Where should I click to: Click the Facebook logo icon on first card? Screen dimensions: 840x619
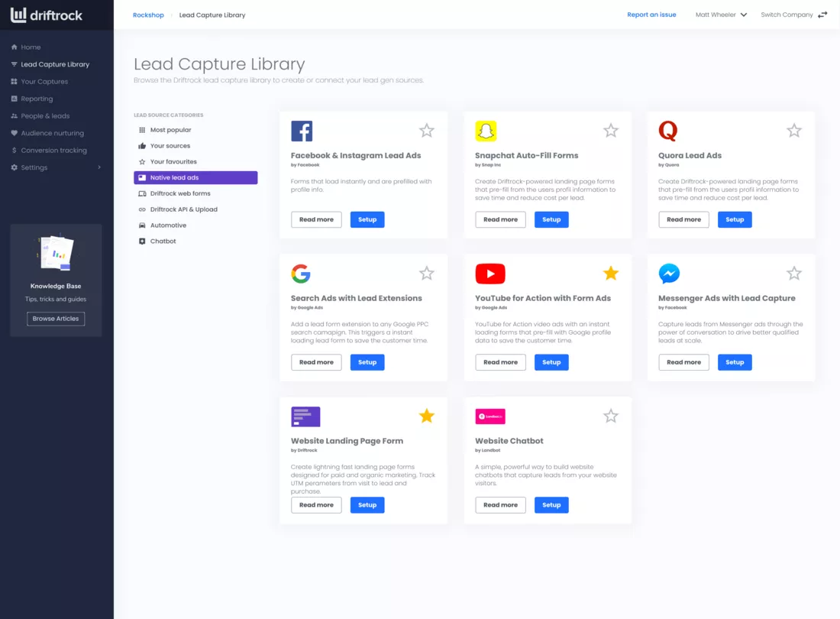[x=302, y=131]
